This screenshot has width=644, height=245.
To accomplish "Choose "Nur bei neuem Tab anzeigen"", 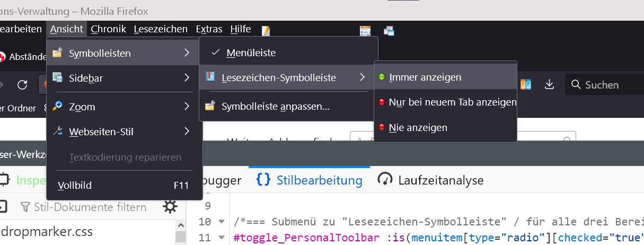I will pyautogui.click(x=452, y=102).
